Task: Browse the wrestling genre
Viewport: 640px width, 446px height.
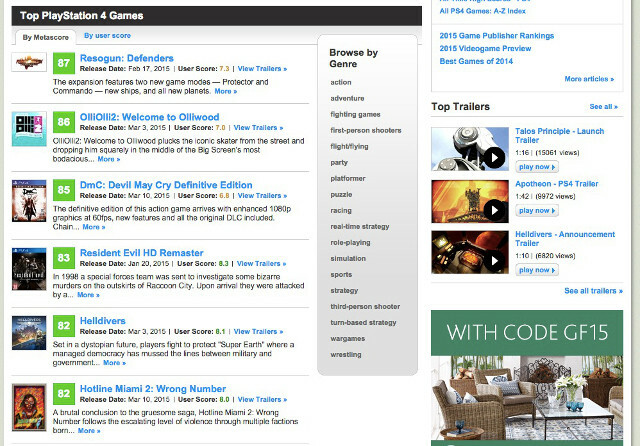Action: pyautogui.click(x=346, y=355)
